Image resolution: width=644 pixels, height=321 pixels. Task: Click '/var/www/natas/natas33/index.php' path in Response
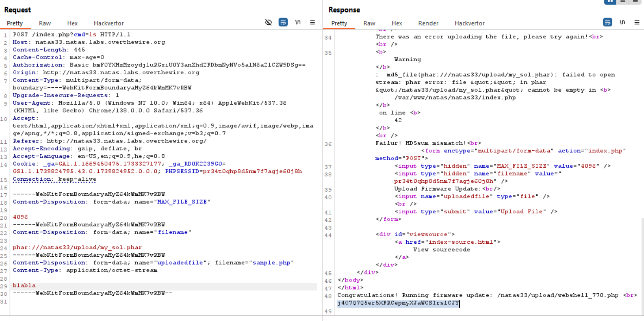455,97
